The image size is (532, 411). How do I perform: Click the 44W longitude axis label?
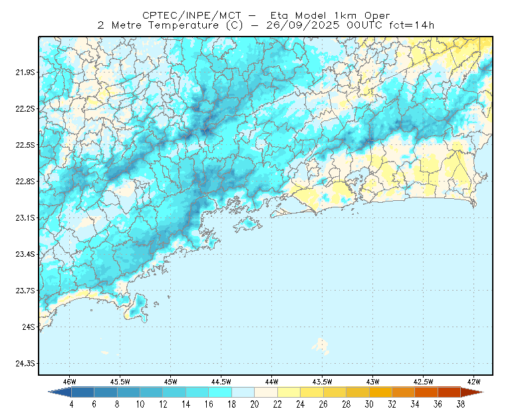(x=271, y=382)
